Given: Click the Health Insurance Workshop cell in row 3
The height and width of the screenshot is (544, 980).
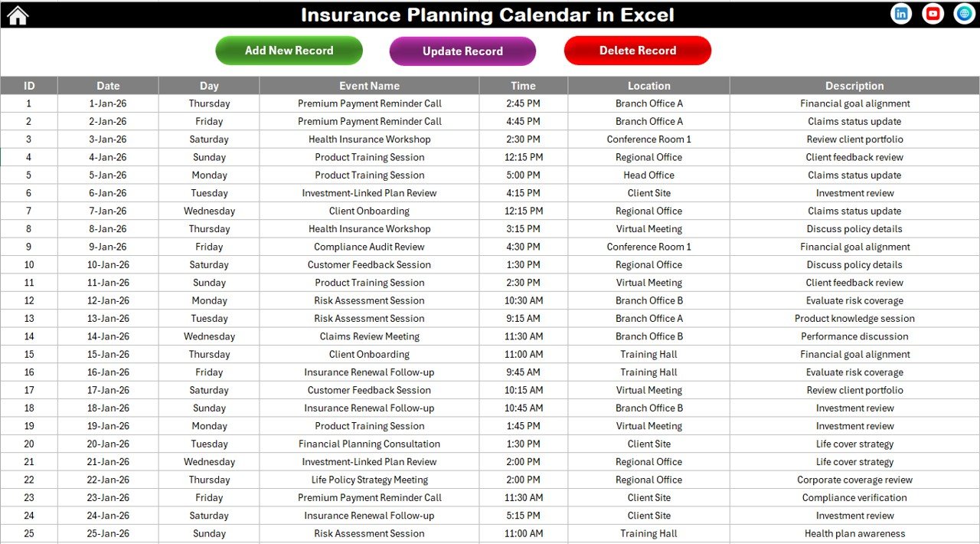Looking at the screenshot, I should [369, 139].
